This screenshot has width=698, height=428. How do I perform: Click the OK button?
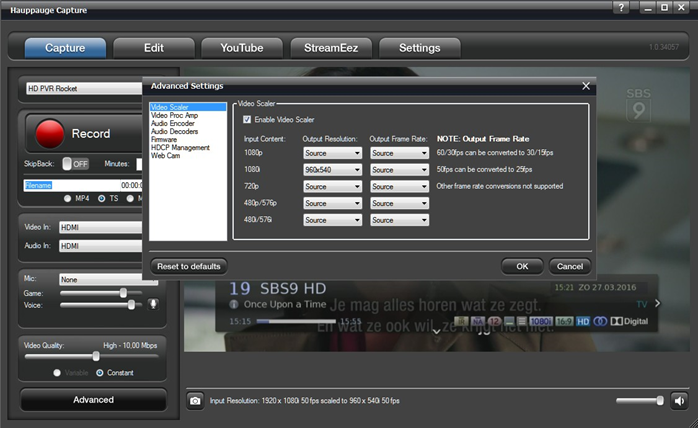click(522, 266)
